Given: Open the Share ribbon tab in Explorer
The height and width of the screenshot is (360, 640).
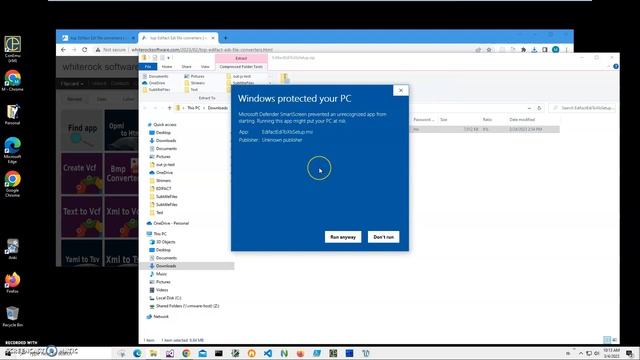Looking at the screenshot, I should [x=186, y=67].
